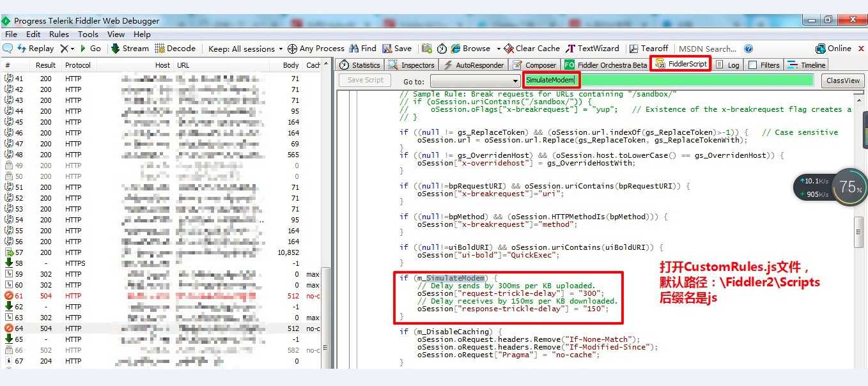Sort sessions by Result column

pos(45,65)
